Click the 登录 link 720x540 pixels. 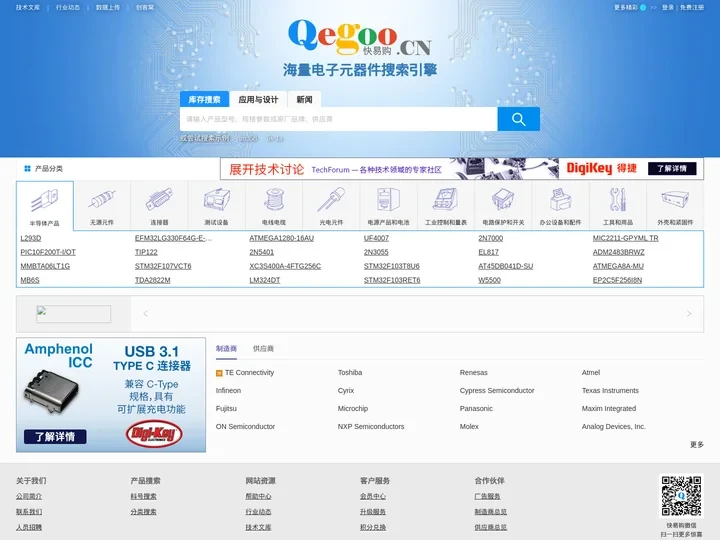[668, 7]
